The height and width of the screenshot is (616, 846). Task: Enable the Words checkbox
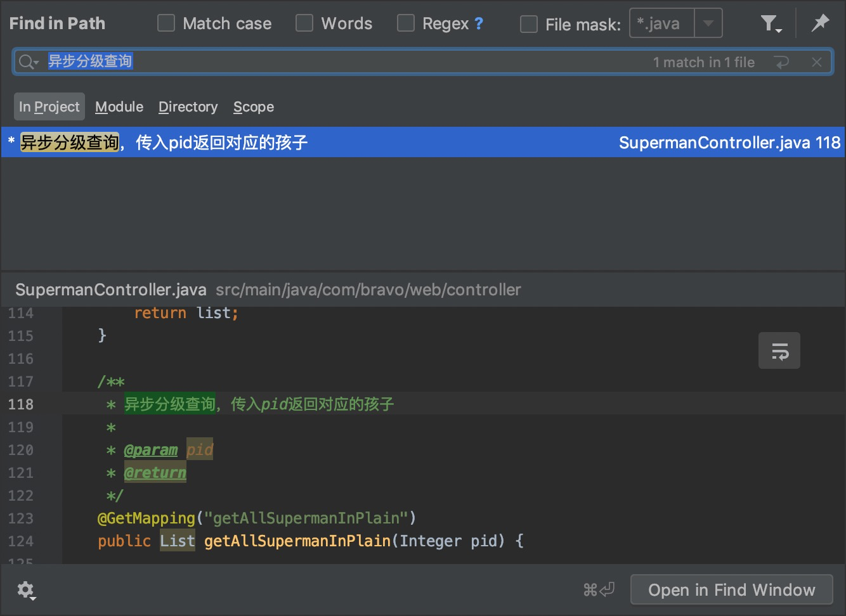click(304, 23)
